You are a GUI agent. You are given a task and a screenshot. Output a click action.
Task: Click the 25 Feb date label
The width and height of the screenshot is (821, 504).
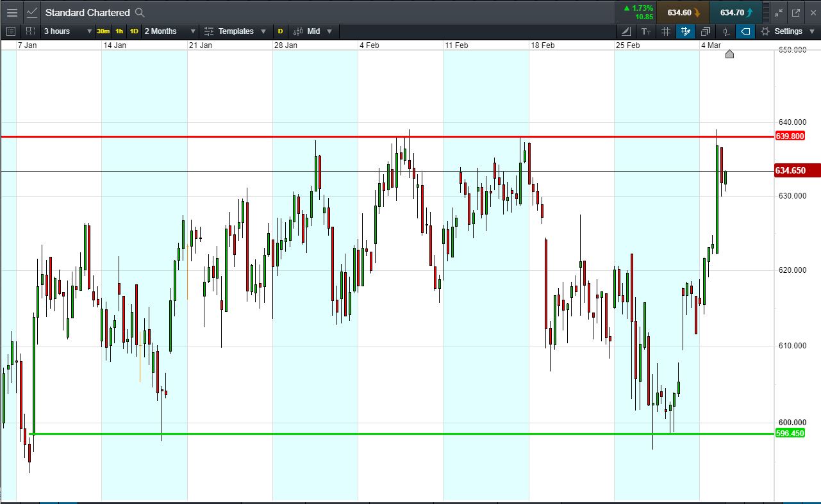click(x=627, y=45)
